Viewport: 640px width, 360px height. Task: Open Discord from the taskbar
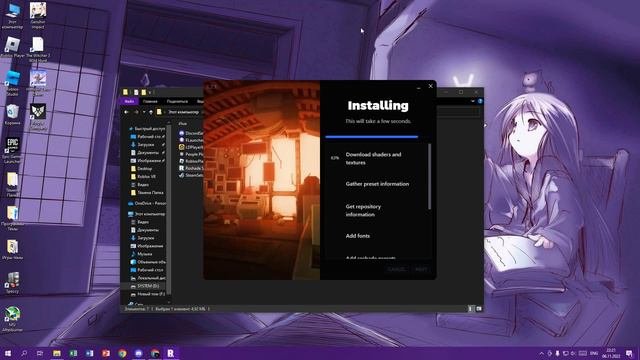pyautogui.click(x=138, y=353)
